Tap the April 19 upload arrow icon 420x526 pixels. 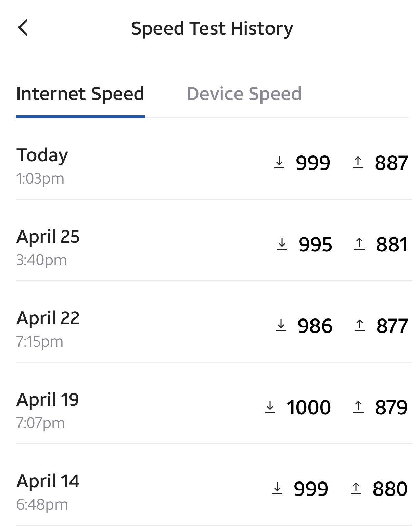click(x=358, y=407)
